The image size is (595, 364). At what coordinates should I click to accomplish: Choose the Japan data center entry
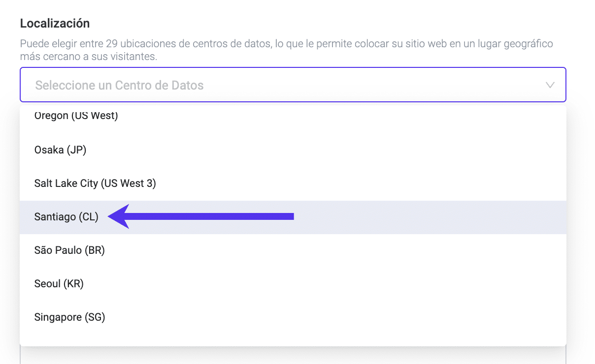pyautogui.click(x=61, y=150)
